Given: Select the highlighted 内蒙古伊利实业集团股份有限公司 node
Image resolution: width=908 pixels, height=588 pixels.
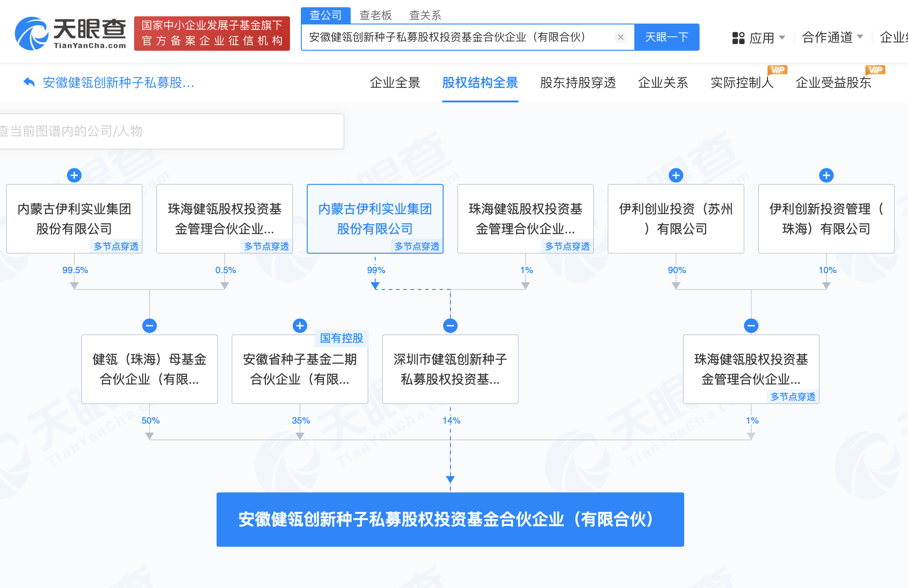Looking at the screenshot, I should click(x=375, y=219).
